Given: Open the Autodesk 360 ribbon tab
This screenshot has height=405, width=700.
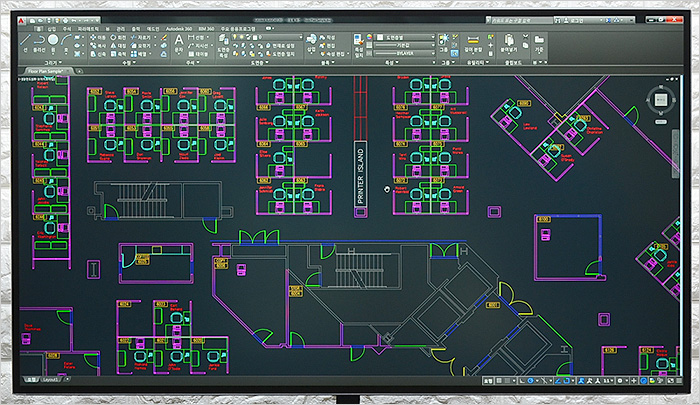Looking at the screenshot, I should tap(181, 28).
